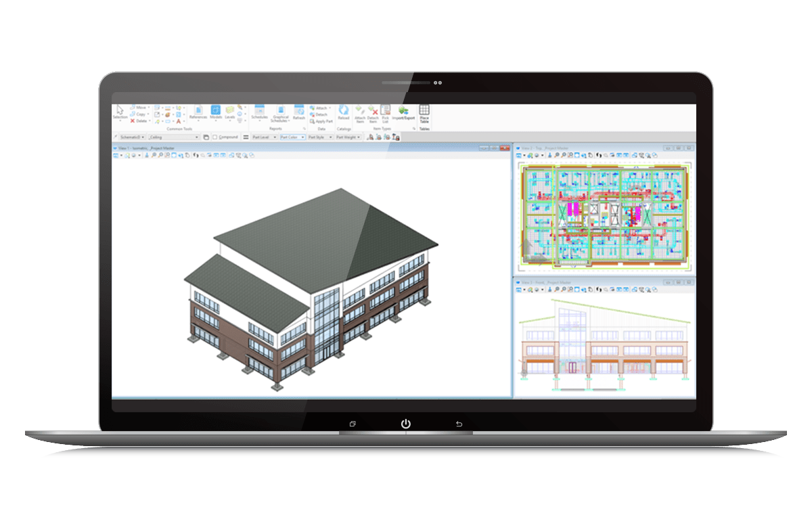Open the Graphical Schedules menu

(x=279, y=114)
